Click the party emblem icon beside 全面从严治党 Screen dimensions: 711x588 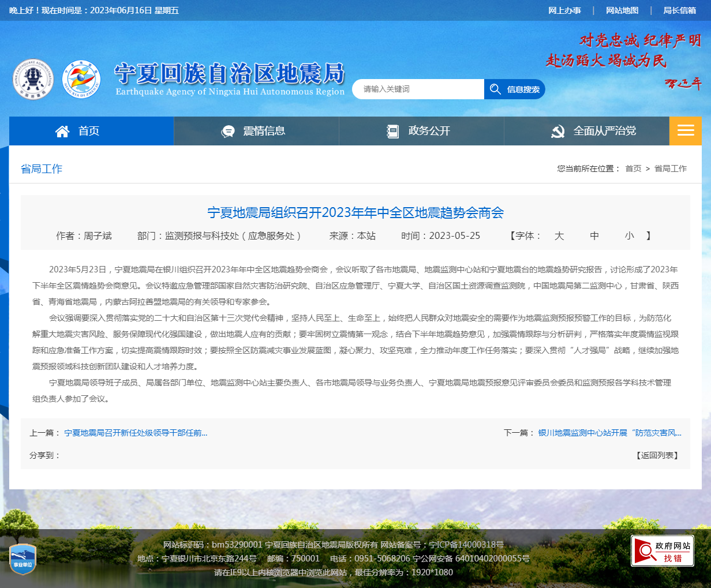coord(558,131)
